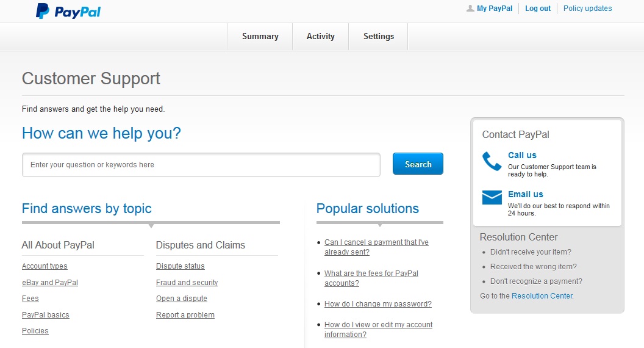Select Report a problem link

coord(185,315)
